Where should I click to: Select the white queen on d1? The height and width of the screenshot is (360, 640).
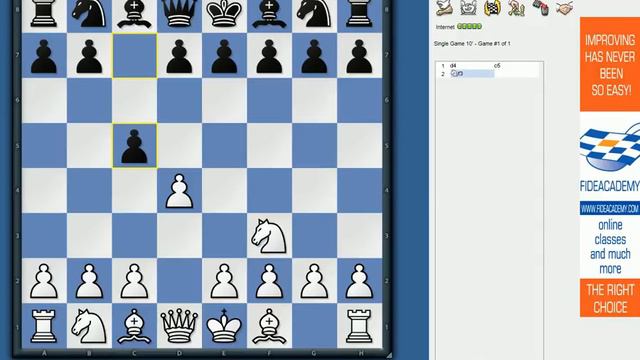click(x=179, y=326)
